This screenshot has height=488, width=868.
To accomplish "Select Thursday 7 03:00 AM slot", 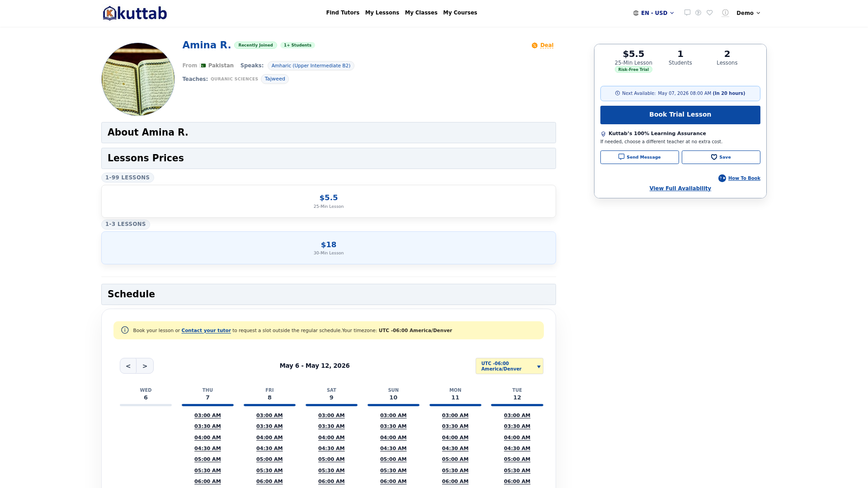I will click(x=208, y=416).
